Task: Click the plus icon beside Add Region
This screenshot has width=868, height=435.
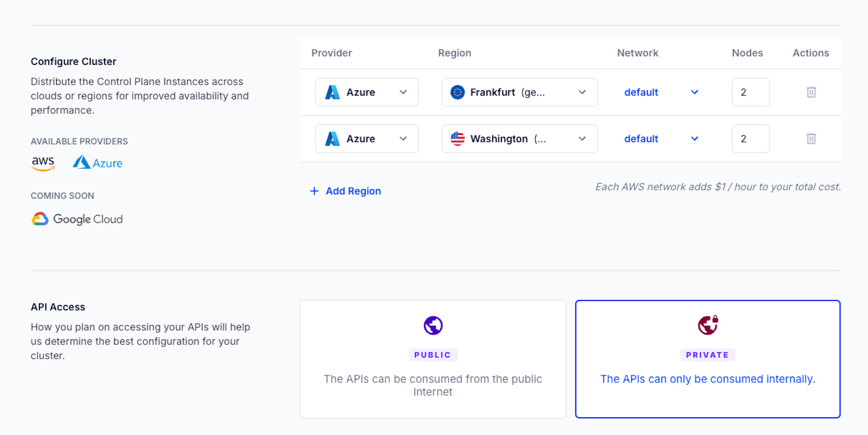Action: click(314, 191)
